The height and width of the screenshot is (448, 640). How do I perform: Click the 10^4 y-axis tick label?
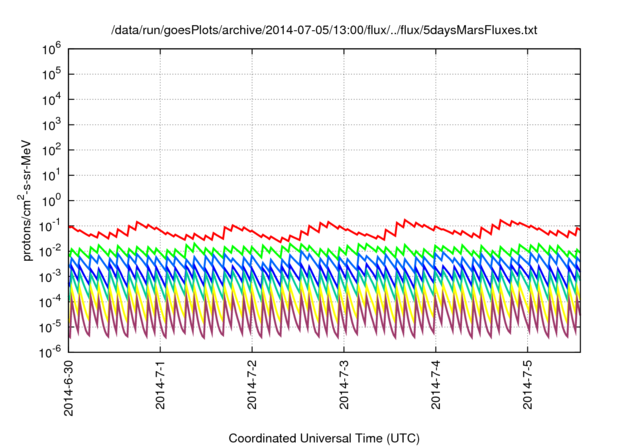pos(51,100)
